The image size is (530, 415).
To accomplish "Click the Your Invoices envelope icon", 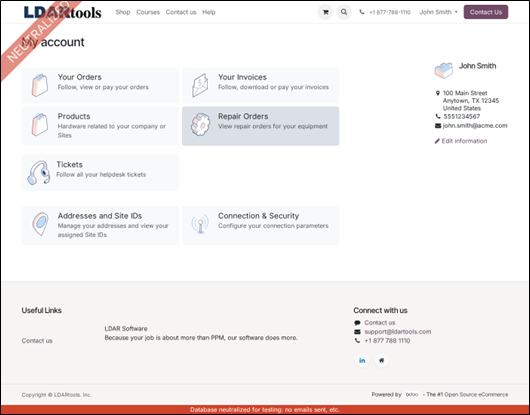I will click(x=200, y=85).
